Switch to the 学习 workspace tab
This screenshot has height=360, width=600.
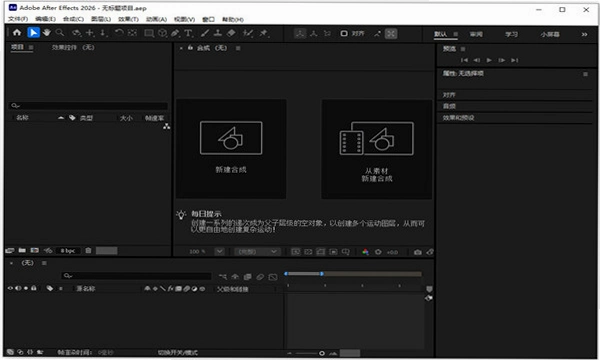point(511,34)
